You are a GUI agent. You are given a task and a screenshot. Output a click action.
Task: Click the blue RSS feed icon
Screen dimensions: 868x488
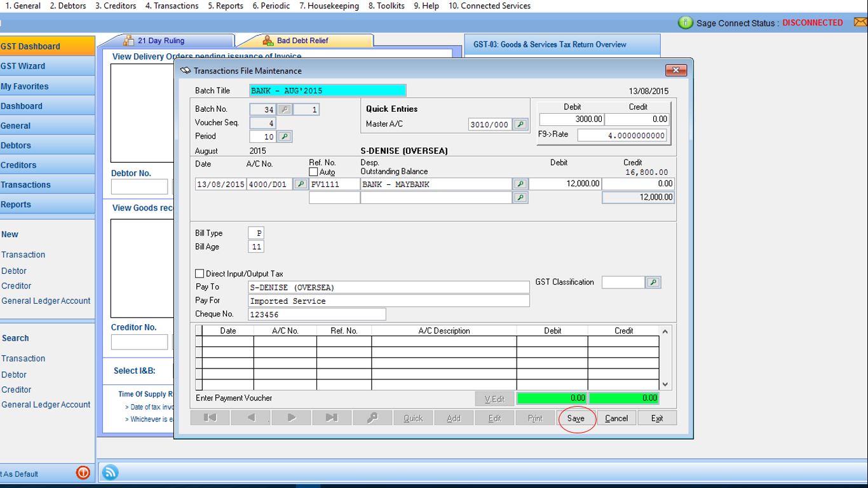point(110,472)
